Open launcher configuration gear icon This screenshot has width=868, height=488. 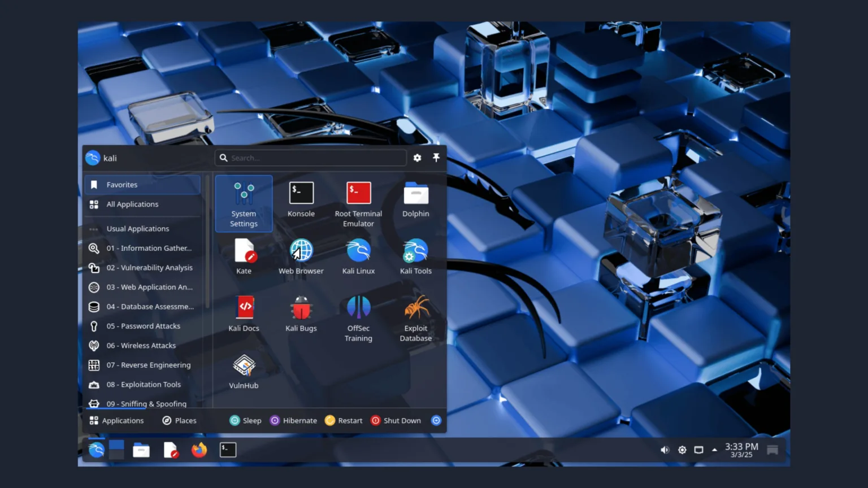(x=417, y=158)
